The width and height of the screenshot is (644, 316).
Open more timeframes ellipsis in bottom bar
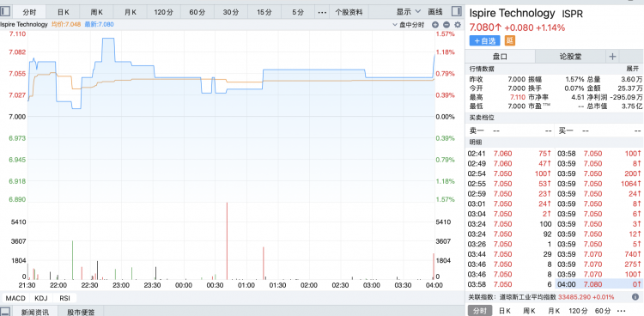click(621, 311)
